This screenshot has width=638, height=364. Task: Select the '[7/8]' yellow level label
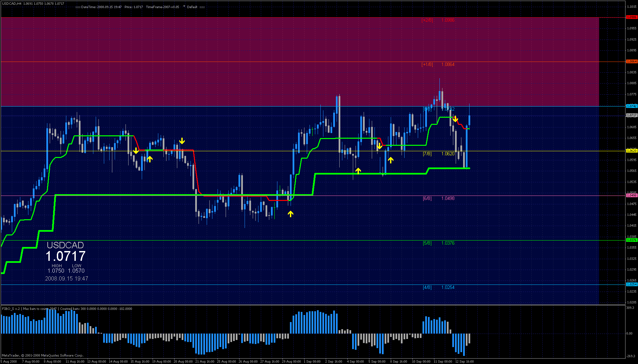(x=427, y=154)
